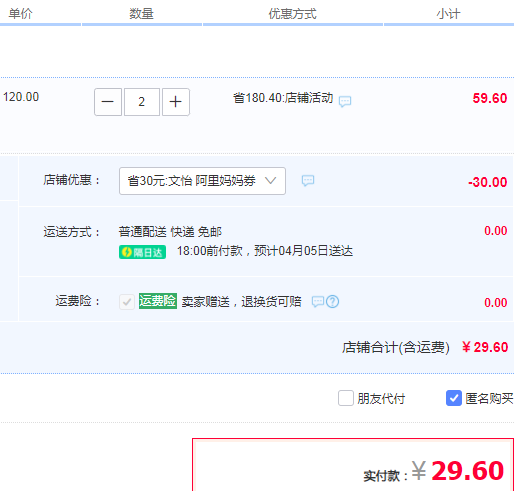Image resolution: width=521 pixels, height=491 pixels.
Task: Open the comment icon in 运费险 row
Action: click(318, 302)
